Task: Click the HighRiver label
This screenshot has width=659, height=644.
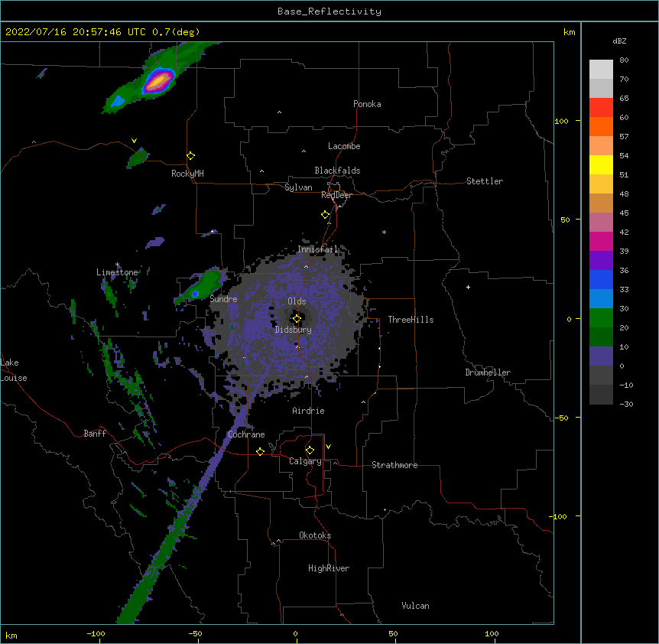Action: [329, 568]
